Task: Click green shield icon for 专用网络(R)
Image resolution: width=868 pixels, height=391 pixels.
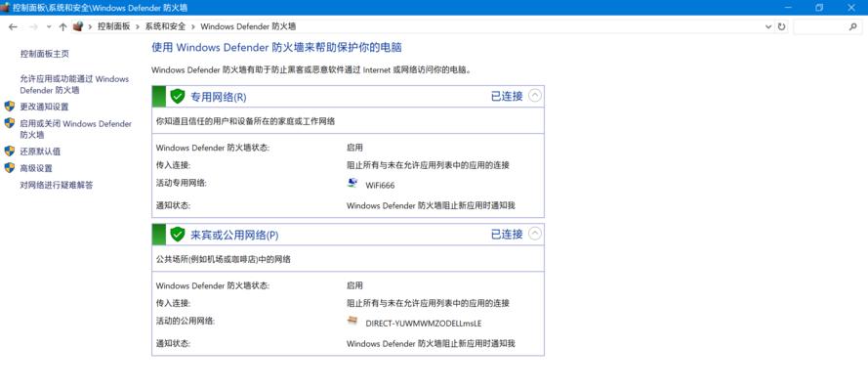Action: click(177, 97)
